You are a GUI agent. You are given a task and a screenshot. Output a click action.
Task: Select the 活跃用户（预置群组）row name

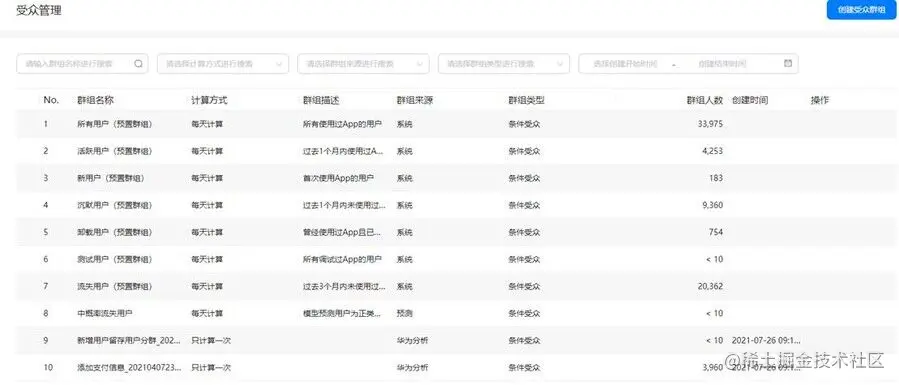tap(115, 151)
